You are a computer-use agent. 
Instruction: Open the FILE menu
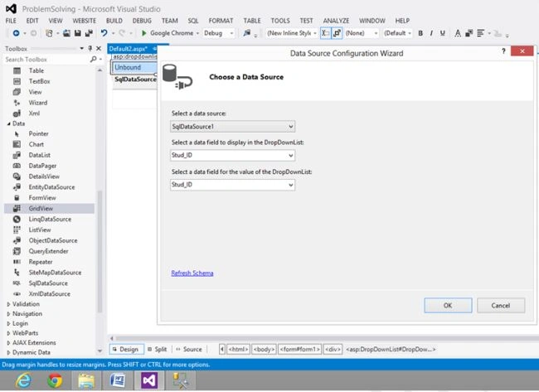pos(11,21)
